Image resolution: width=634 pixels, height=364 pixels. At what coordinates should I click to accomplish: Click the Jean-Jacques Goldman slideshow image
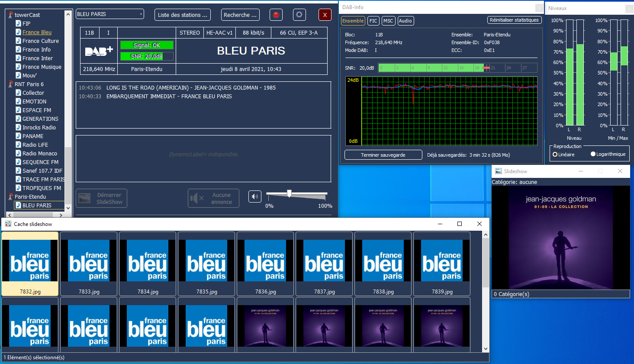(561, 238)
